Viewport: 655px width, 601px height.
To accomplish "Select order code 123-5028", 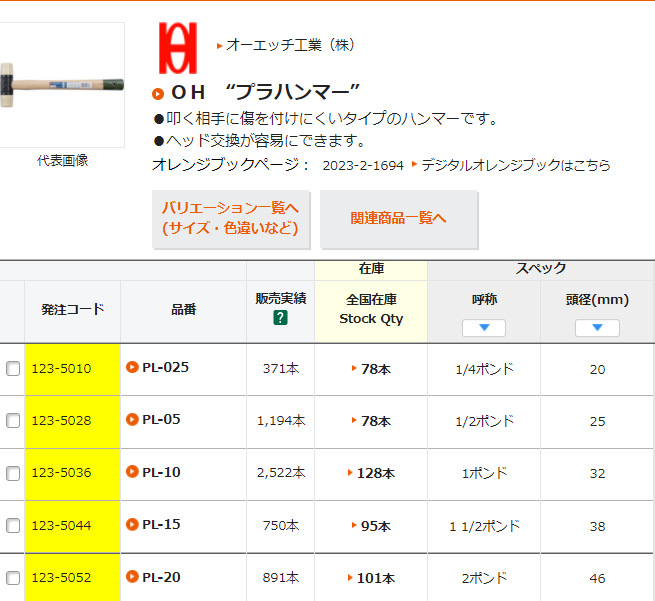I will 61,421.
